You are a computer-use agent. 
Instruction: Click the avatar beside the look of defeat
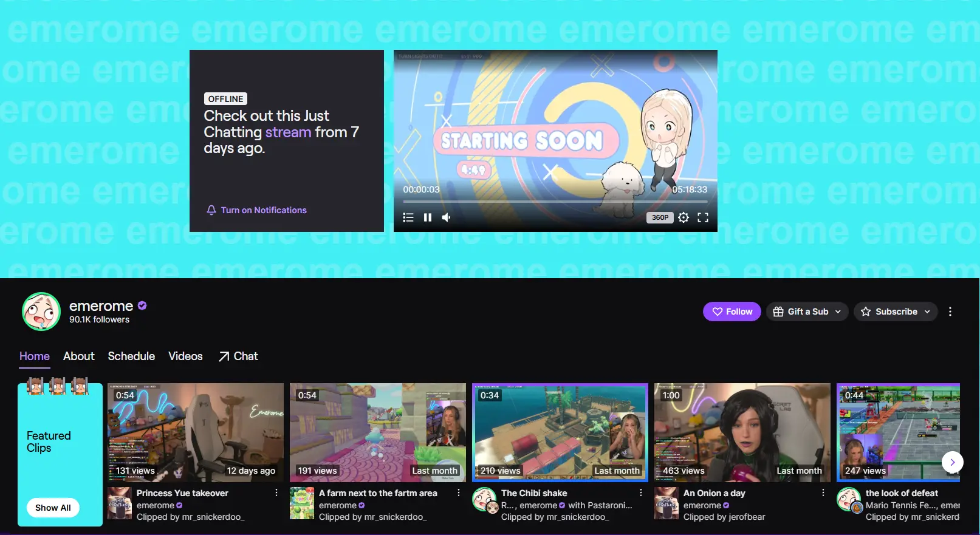[x=849, y=499]
